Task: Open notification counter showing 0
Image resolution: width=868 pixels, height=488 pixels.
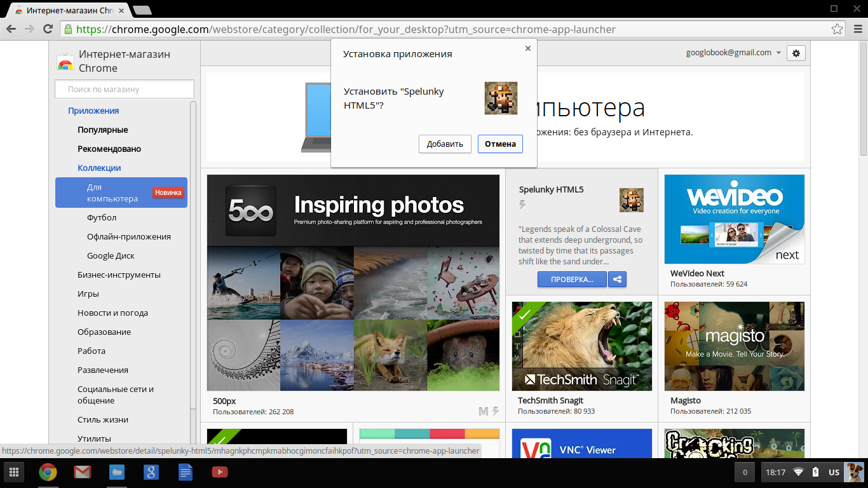Action: [745, 472]
